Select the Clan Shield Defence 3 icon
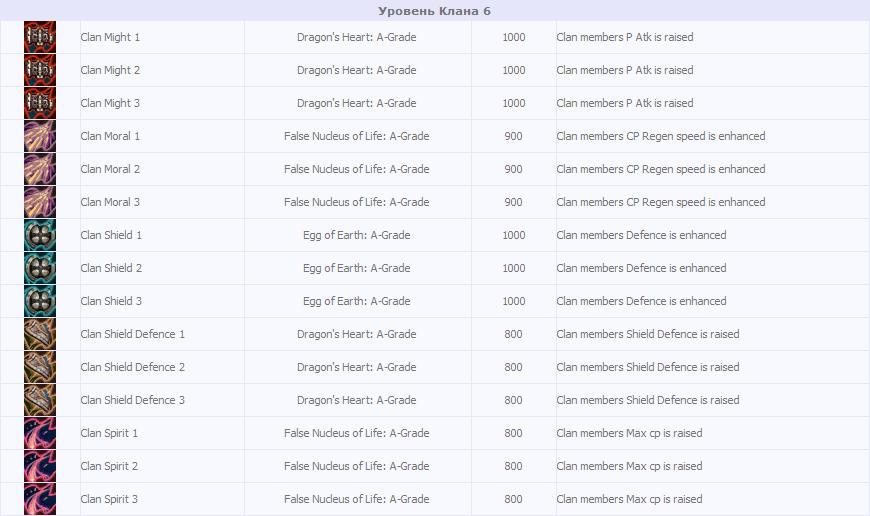Screen dimensions: 870x516 coord(39,400)
